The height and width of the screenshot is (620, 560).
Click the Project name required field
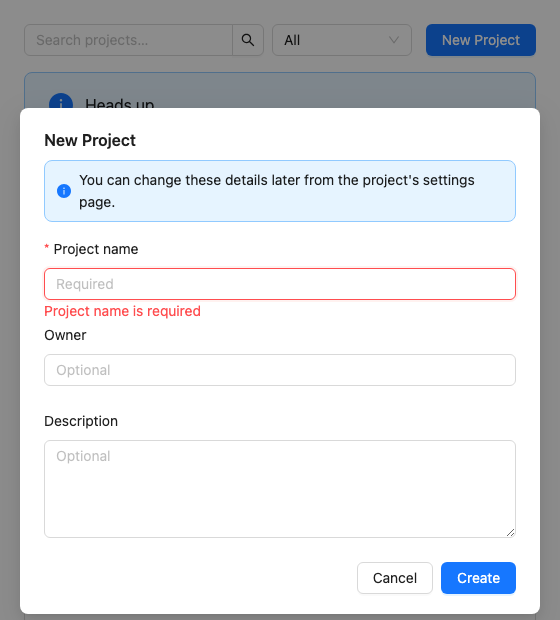[x=280, y=284]
